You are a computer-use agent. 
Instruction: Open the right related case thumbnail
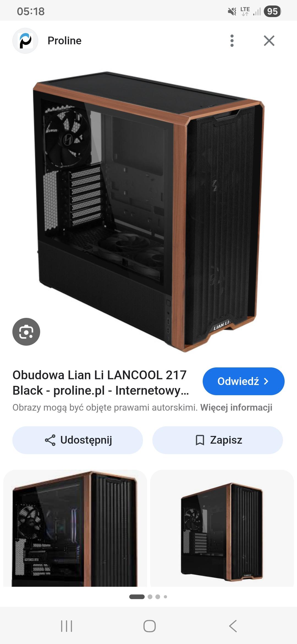[222, 528]
